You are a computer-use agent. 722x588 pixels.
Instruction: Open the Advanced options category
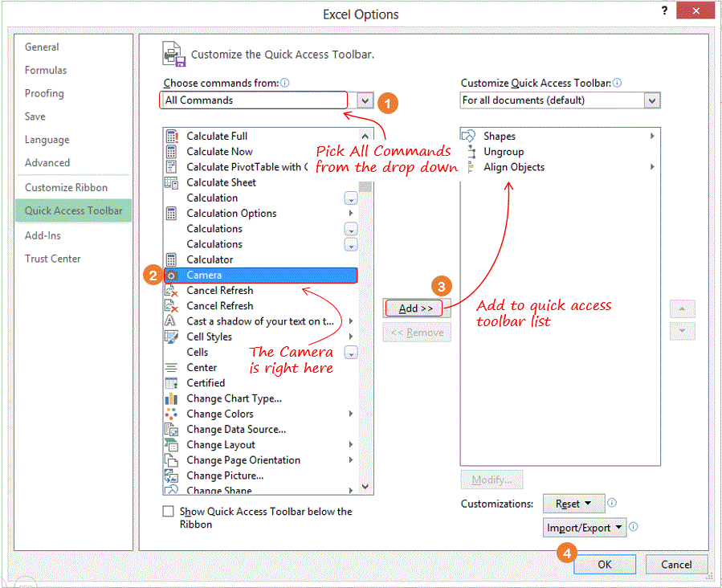point(47,163)
